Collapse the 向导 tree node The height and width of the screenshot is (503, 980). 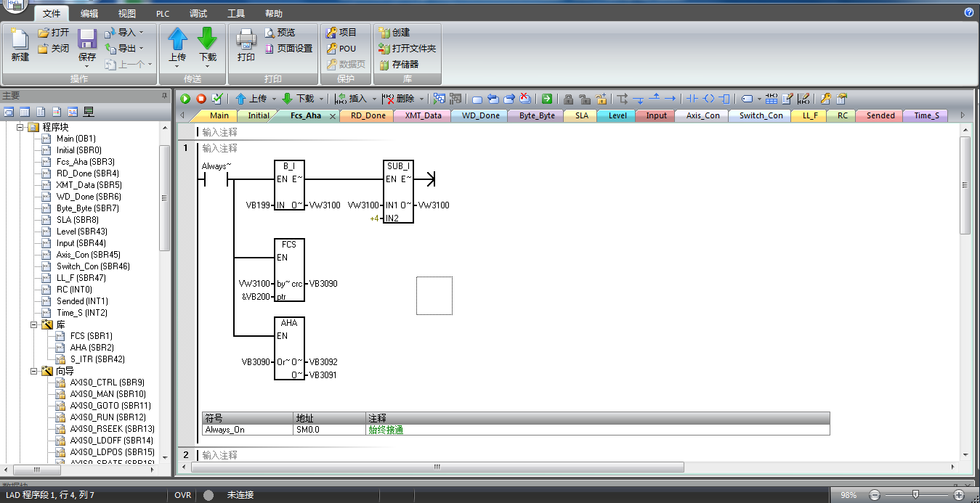pos(34,371)
